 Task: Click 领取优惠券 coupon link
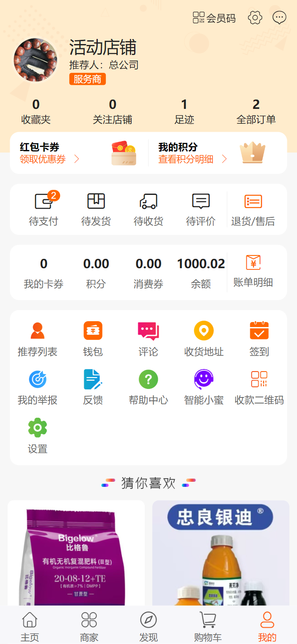(43, 159)
